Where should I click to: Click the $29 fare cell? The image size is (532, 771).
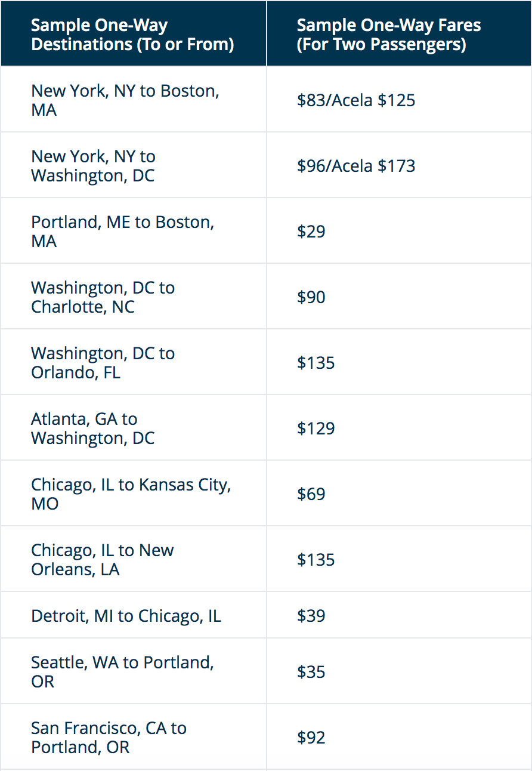click(x=311, y=232)
